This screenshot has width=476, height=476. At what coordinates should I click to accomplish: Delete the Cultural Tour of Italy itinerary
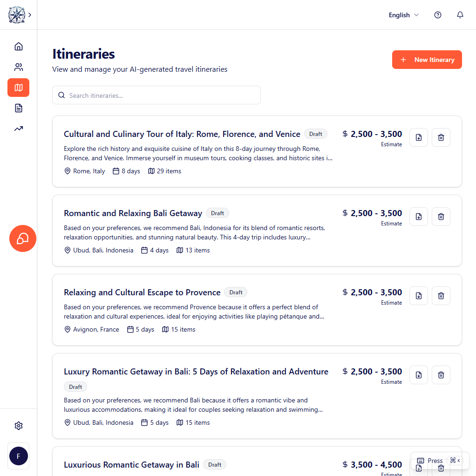(x=441, y=137)
